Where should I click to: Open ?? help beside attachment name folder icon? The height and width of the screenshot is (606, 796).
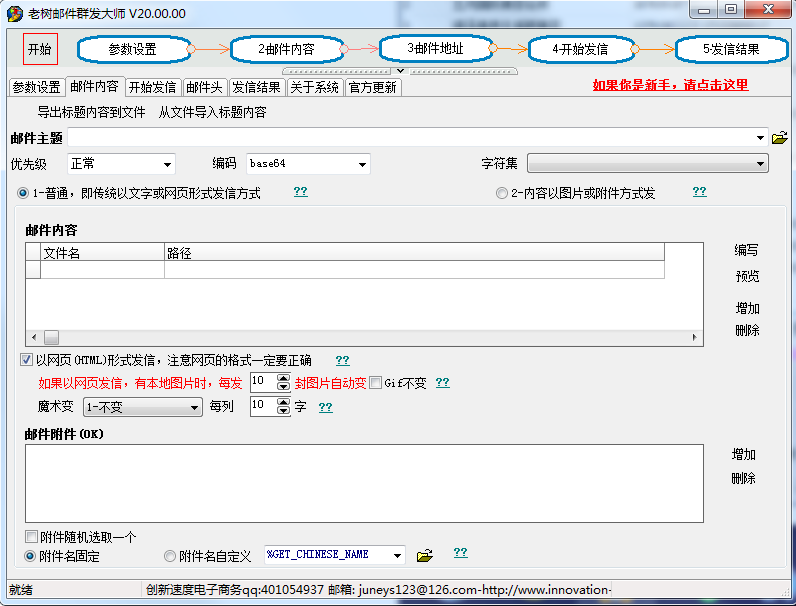coord(460,552)
